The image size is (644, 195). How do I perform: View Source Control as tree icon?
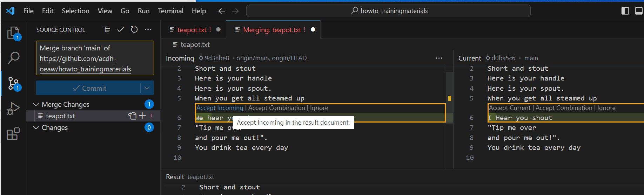coord(107,30)
